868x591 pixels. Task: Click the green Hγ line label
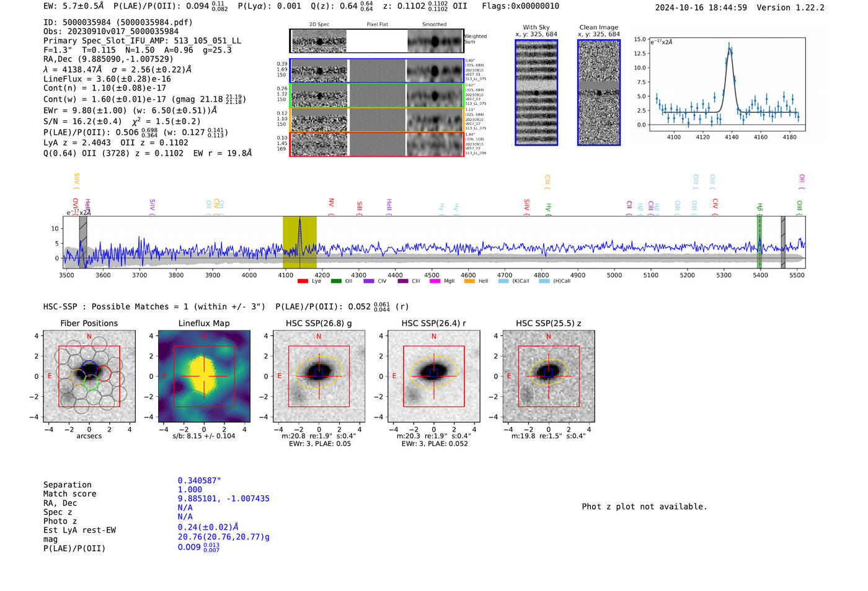click(x=548, y=209)
